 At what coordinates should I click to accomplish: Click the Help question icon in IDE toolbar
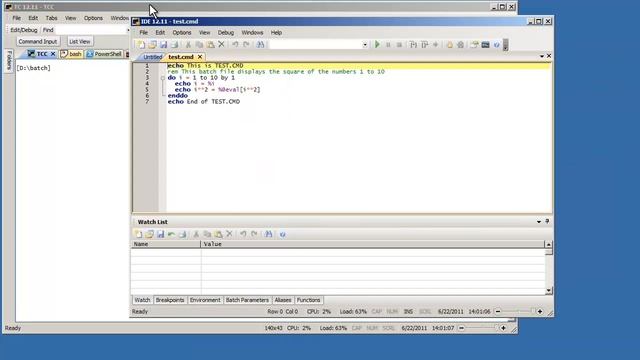496,44
